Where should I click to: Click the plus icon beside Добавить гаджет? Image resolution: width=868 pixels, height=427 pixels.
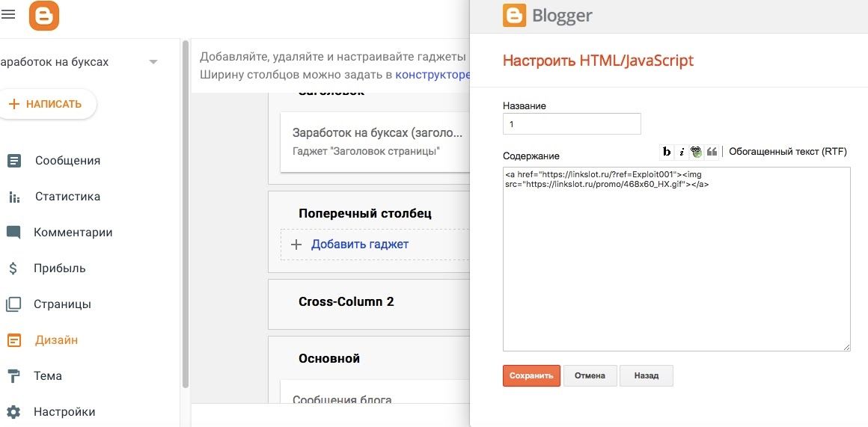(x=296, y=245)
